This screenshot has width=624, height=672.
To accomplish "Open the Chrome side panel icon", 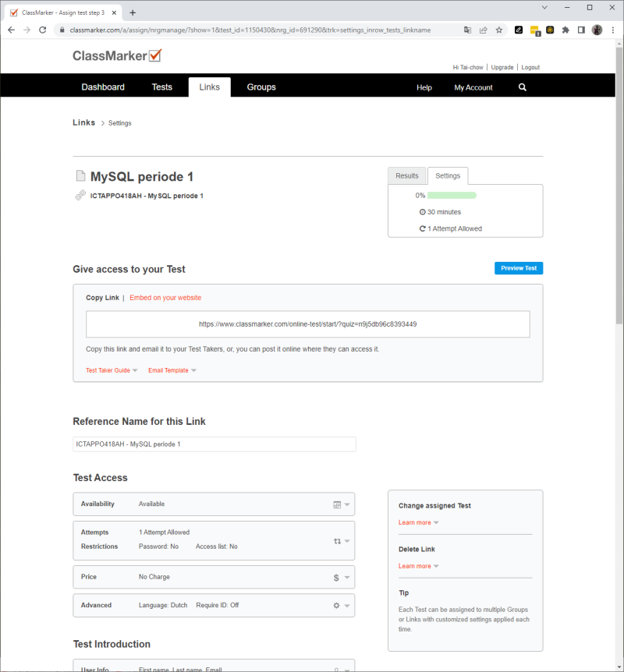I will (581, 30).
